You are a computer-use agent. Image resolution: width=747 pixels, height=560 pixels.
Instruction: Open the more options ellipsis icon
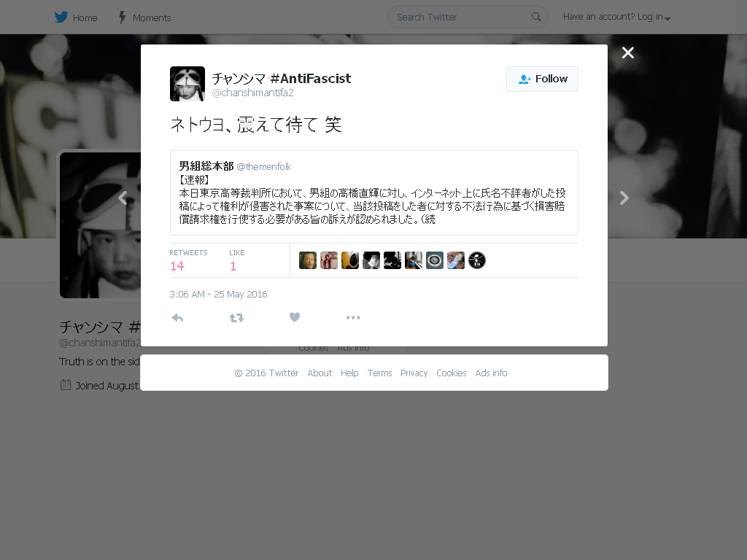click(x=353, y=318)
